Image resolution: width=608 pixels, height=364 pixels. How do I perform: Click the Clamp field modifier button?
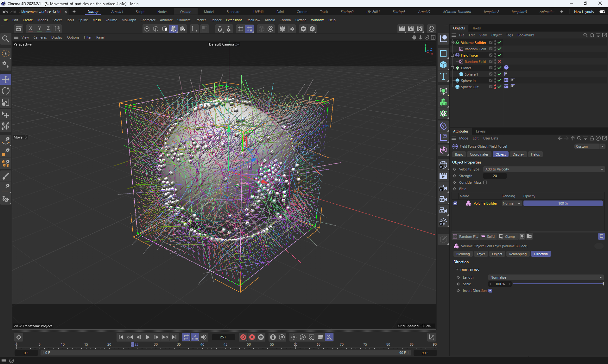507,237
